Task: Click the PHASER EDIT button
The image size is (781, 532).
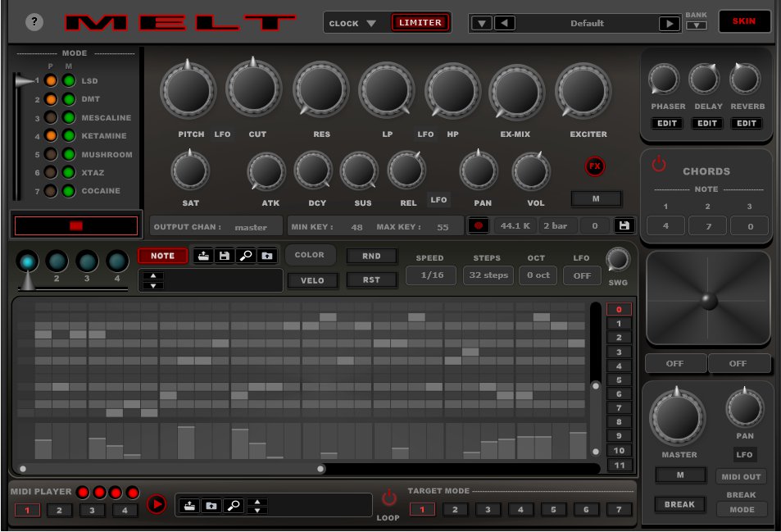Action: tap(668, 124)
